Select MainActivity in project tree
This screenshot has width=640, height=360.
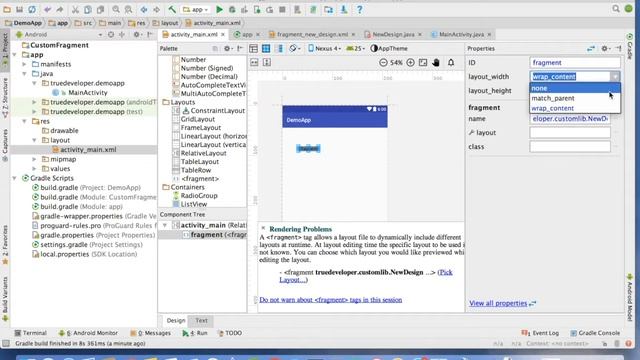[87, 93]
